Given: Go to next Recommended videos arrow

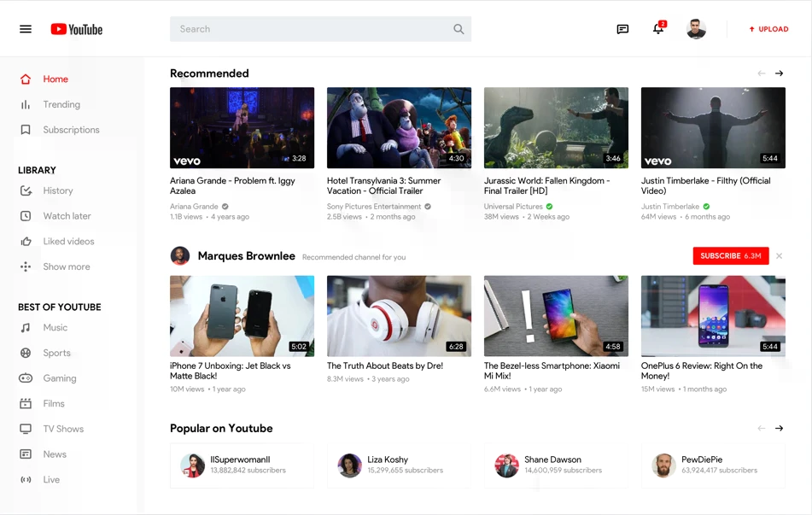Looking at the screenshot, I should (779, 73).
